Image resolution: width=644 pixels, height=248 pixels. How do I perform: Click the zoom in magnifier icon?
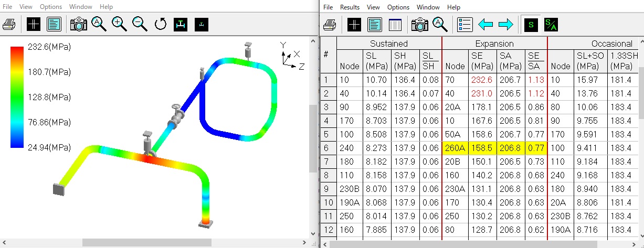(x=119, y=24)
